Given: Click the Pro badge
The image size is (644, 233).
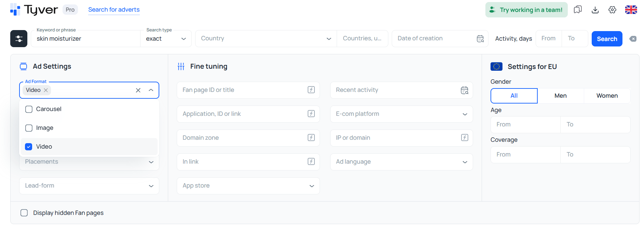Looking at the screenshot, I should 70,10.
